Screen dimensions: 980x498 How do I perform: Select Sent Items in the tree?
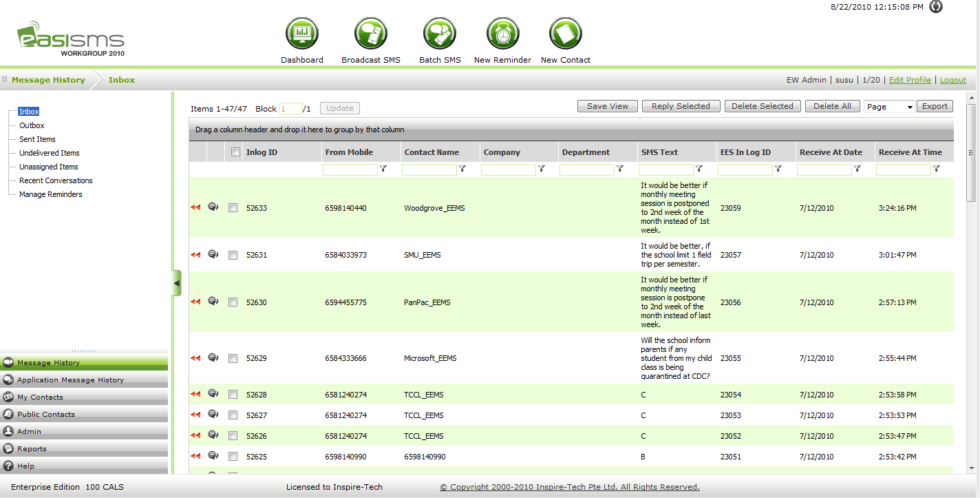click(37, 139)
